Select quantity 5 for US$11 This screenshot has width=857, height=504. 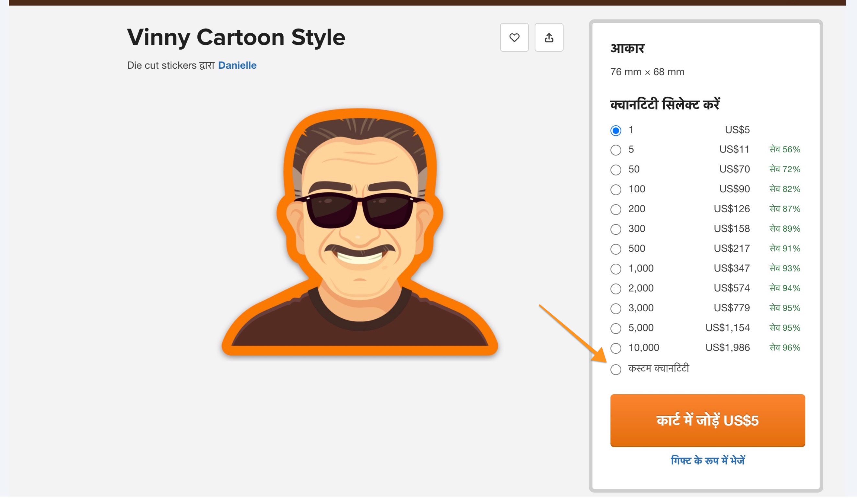tap(616, 150)
